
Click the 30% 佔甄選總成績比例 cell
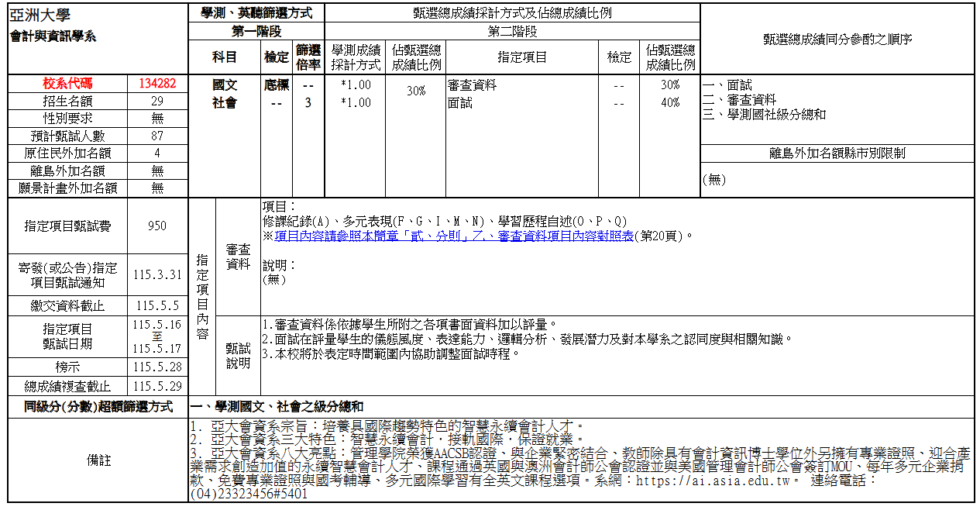pos(418,91)
